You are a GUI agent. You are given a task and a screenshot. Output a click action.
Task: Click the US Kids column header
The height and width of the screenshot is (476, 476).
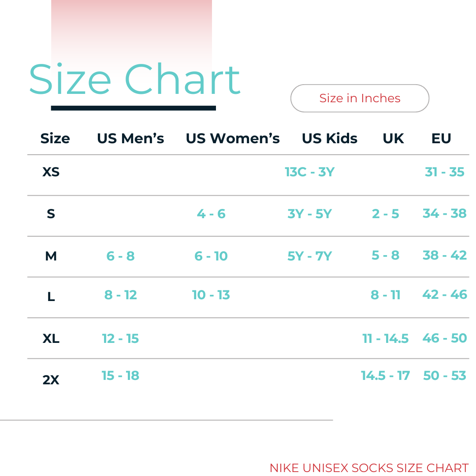[329, 138]
